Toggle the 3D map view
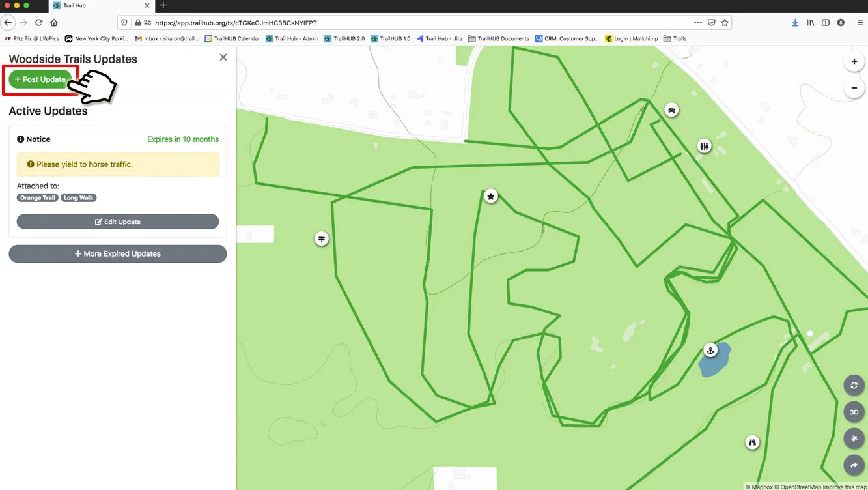 click(854, 412)
